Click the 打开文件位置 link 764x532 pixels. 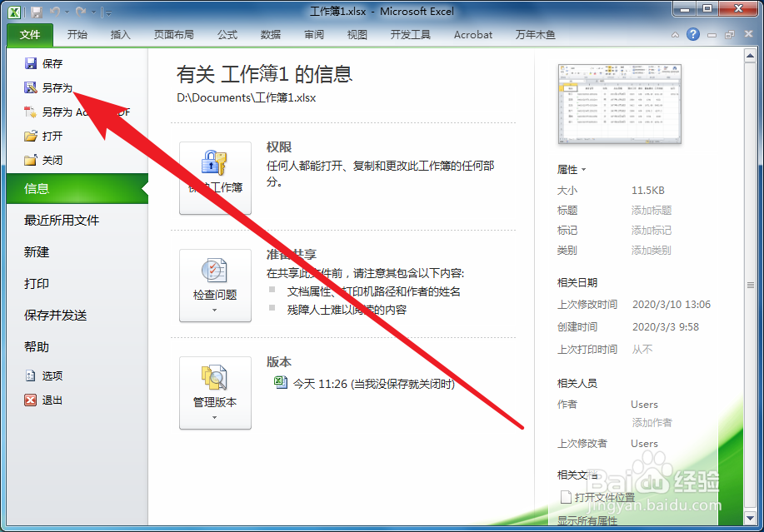click(603, 495)
